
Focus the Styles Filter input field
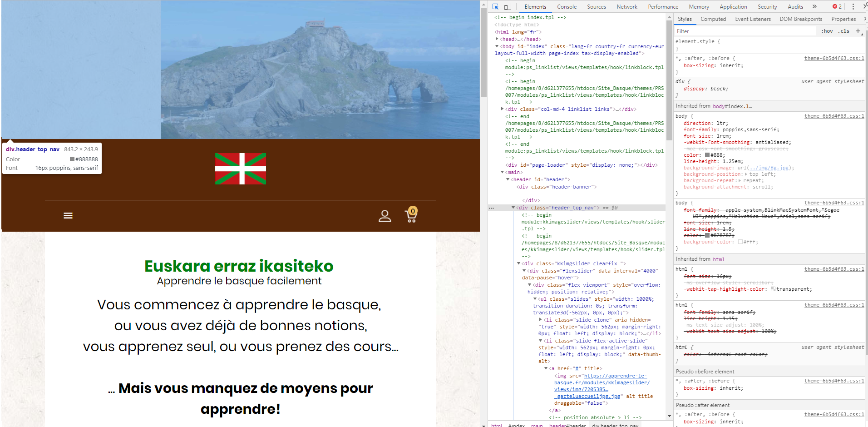(x=745, y=31)
